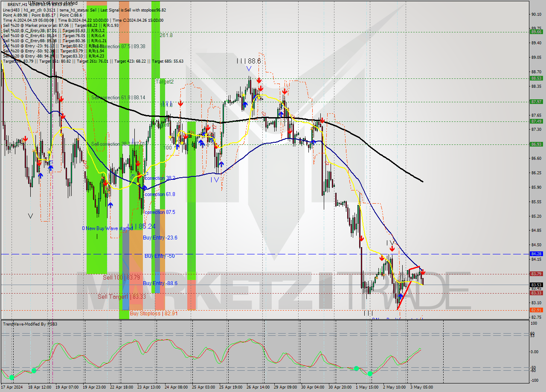
Task: Click the 'Buy Entry -23.6' label
Action: pyautogui.click(x=160, y=238)
